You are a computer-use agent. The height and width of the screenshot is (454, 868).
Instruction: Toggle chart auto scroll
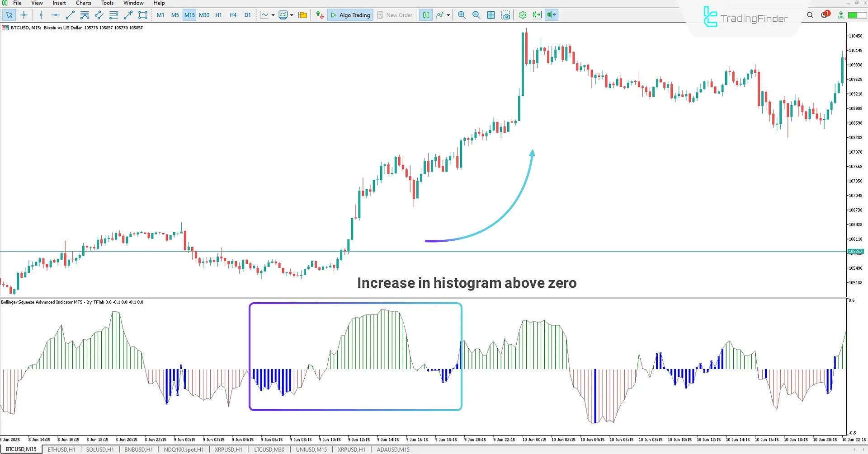(x=537, y=15)
